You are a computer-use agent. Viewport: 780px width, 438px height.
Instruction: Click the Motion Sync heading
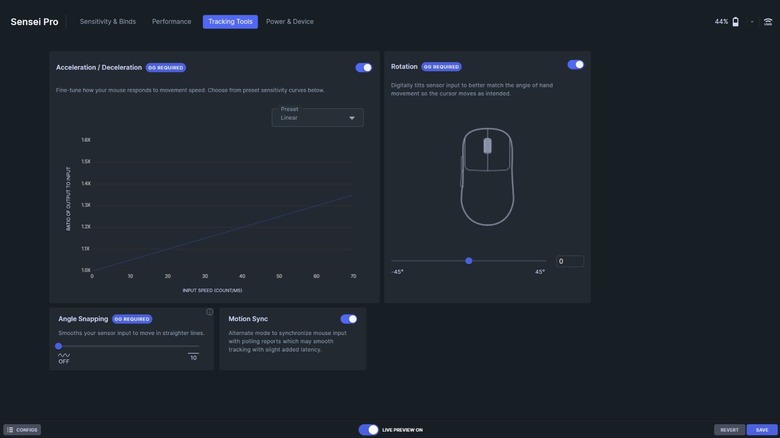248,319
